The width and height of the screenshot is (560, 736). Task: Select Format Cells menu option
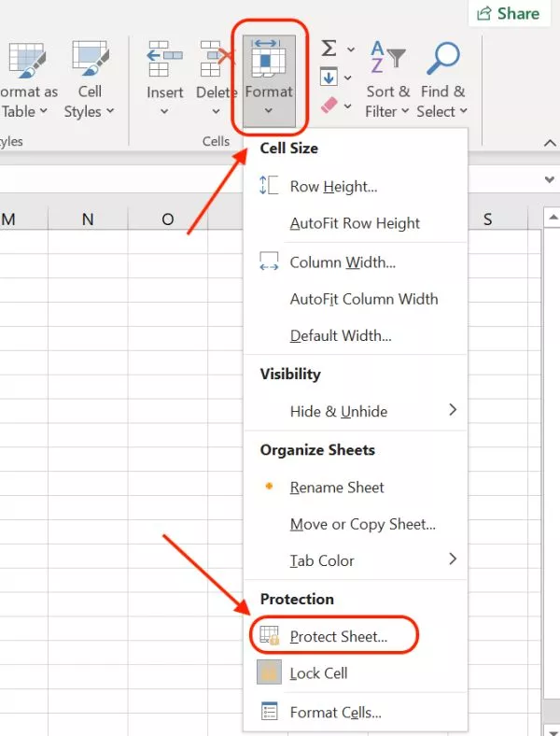coord(335,713)
